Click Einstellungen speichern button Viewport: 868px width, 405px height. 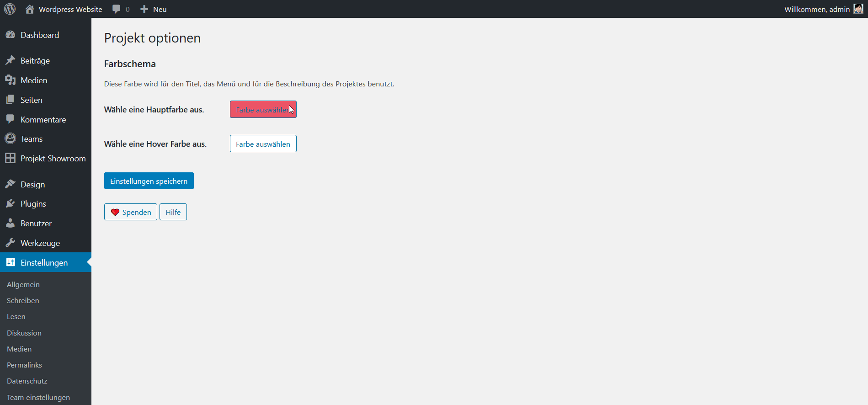point(149,181)
